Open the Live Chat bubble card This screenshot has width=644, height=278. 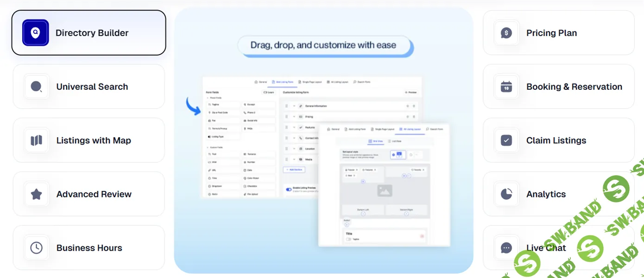[558, 248]
